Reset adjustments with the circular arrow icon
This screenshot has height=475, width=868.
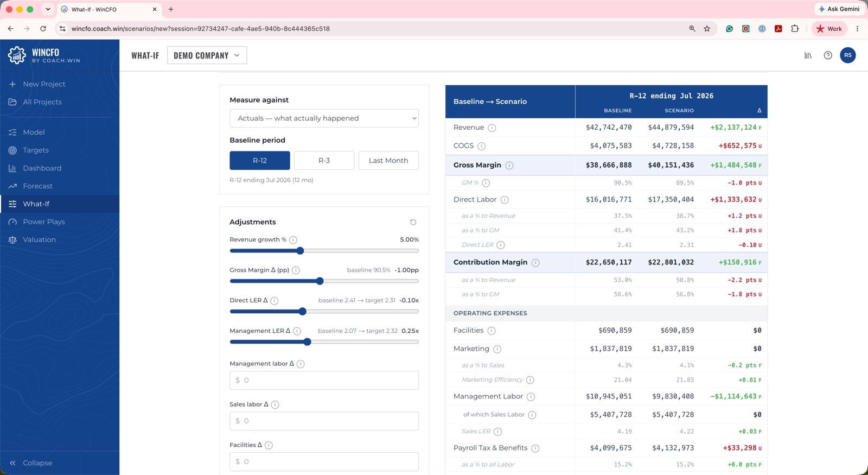tap(413, 222)
